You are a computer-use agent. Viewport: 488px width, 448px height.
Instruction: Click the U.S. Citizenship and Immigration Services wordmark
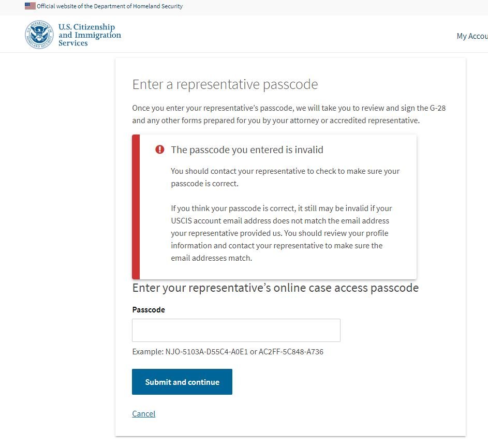90,35
